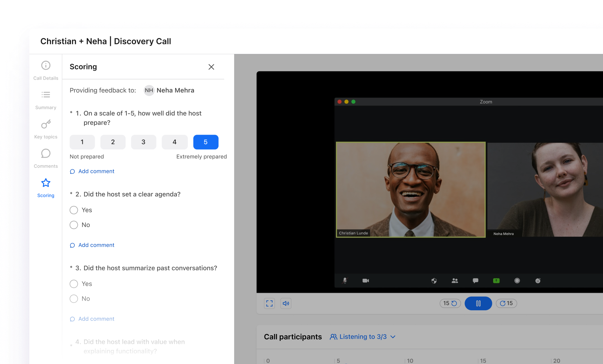Screen dimensions: 603x364
Task: Open the Comments speech bubble icon
Action: coord(46,153)
